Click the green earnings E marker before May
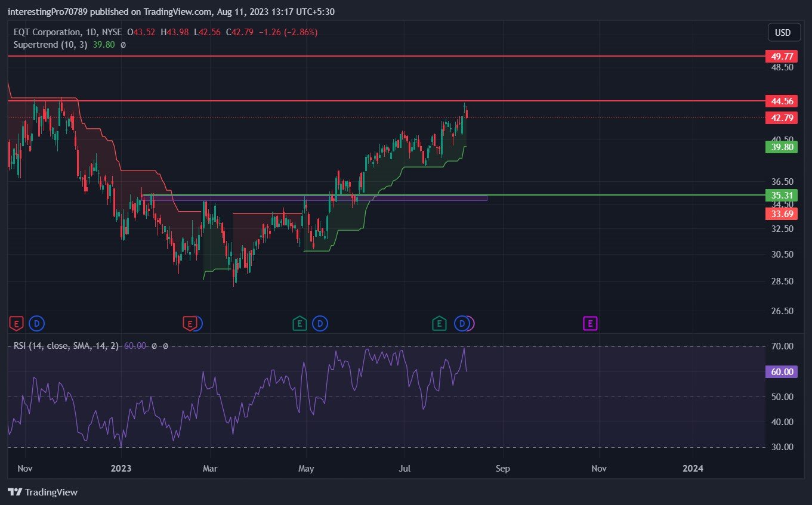 coord(300,324)
